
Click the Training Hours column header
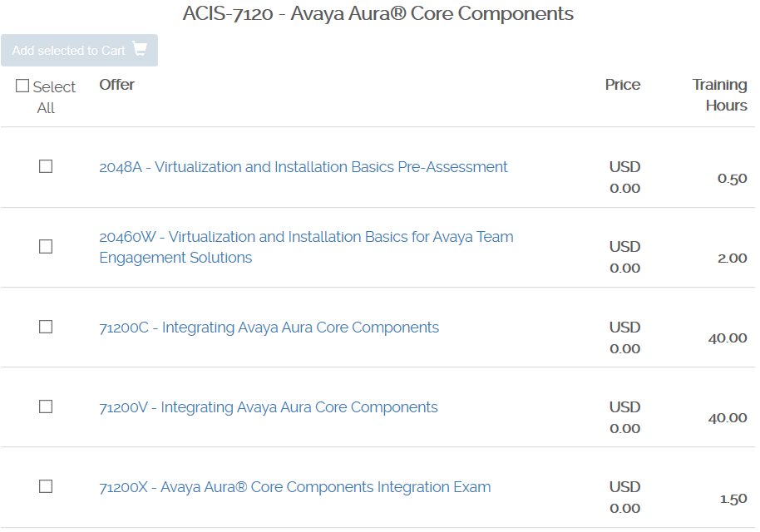[719, 95]
